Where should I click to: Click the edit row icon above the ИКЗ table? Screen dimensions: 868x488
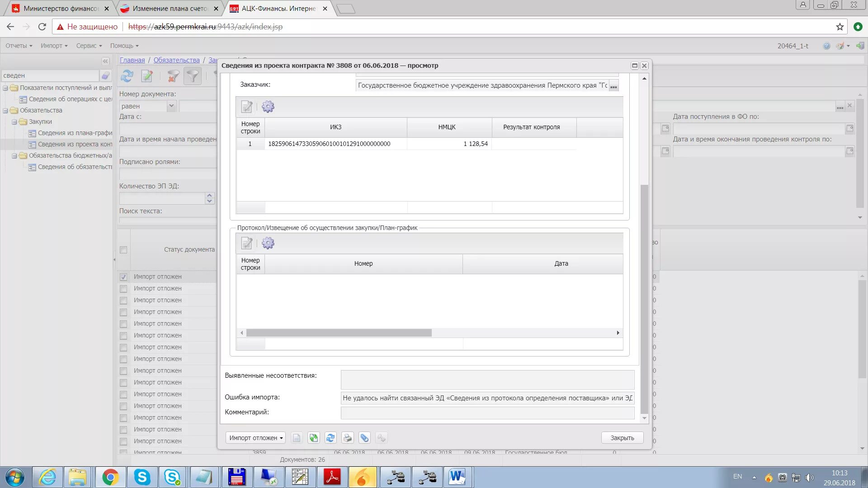pyautogui.click(x=247, y=107)
